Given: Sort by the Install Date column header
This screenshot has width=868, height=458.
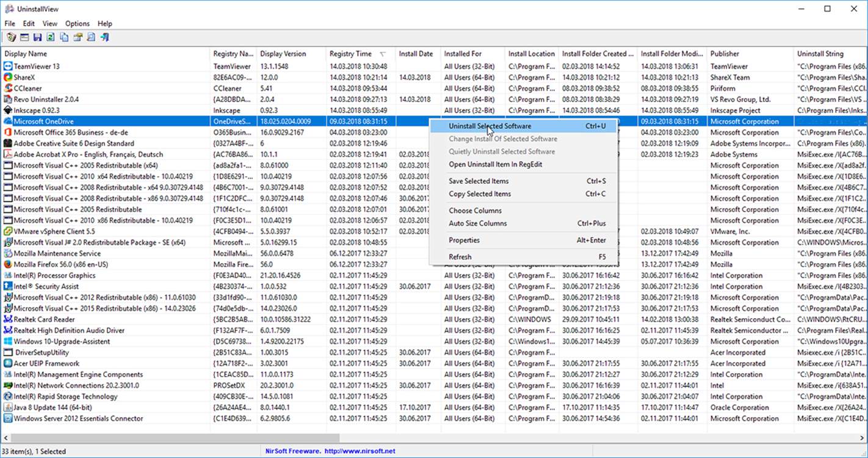Looking at the screenshot, I should click(x=418, y=54).
